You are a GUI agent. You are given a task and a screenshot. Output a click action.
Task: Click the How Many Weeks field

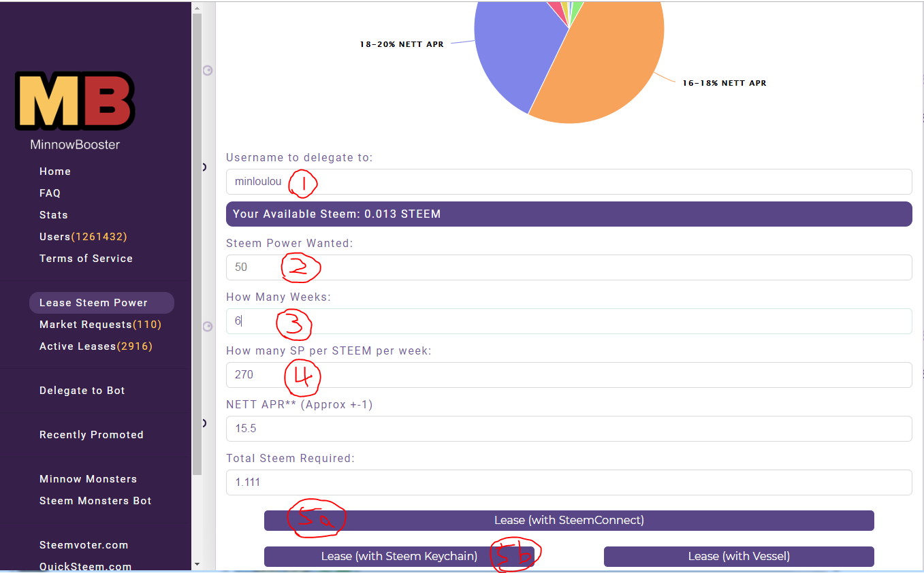(x=569, y=321)
